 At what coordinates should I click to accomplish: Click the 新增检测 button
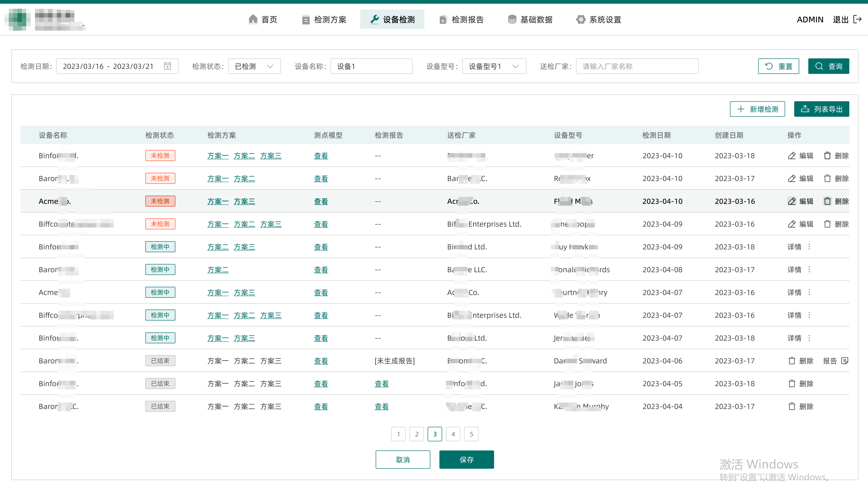757,109
